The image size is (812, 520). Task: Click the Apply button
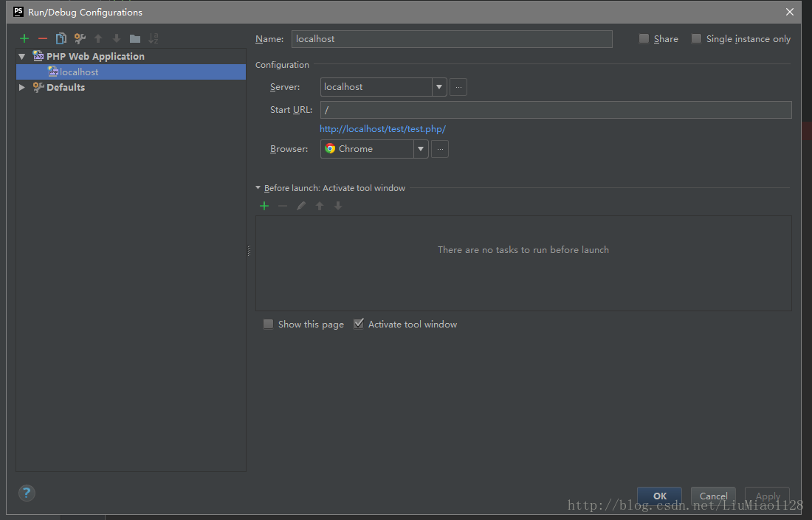[768, 496]
